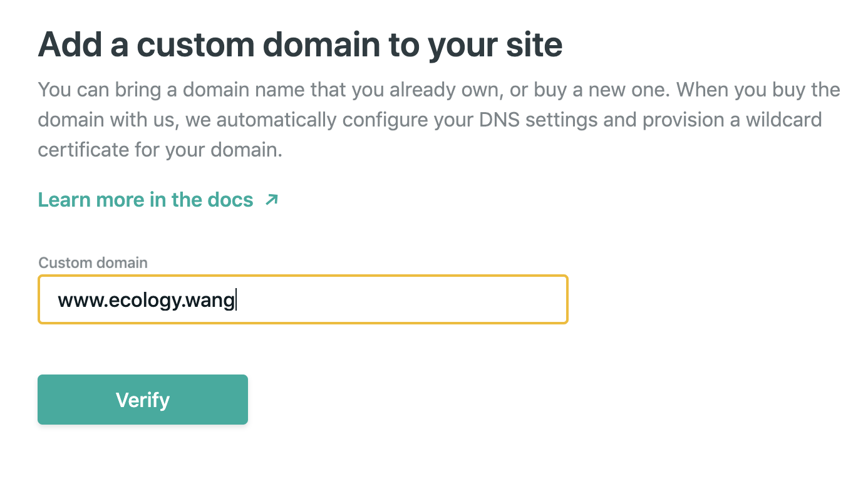Focus the Custom domain input field

(303, 299)
